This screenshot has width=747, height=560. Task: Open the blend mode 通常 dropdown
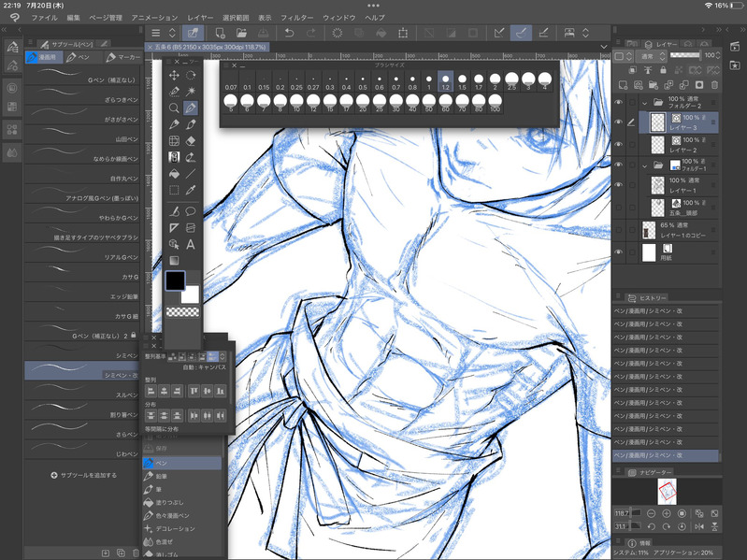653,56
